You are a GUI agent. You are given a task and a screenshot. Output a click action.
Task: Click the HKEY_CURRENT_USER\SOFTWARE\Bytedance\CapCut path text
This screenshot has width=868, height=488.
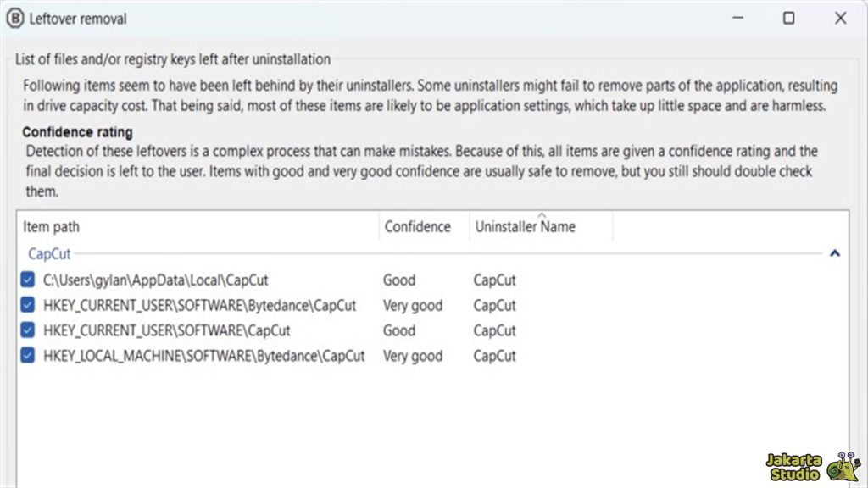click(200, 305)
